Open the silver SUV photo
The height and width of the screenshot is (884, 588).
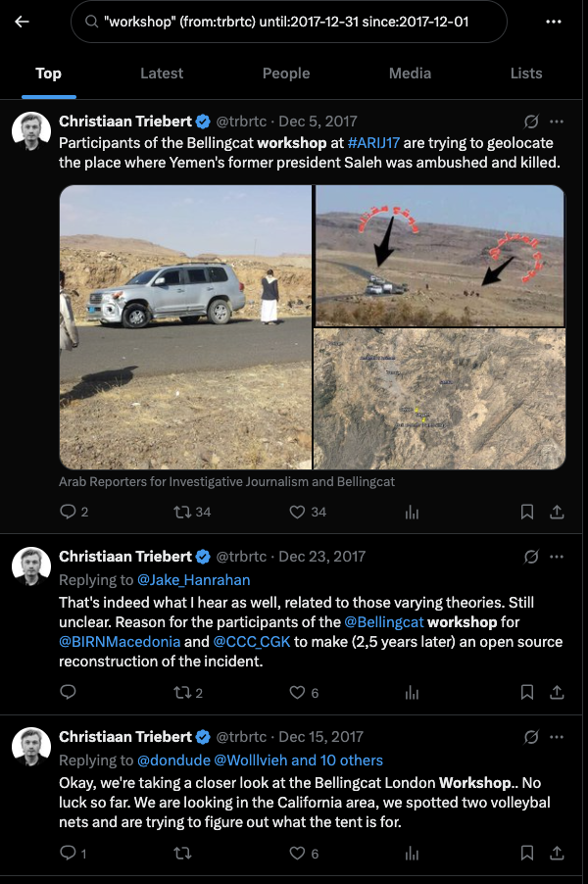point(186,327)
